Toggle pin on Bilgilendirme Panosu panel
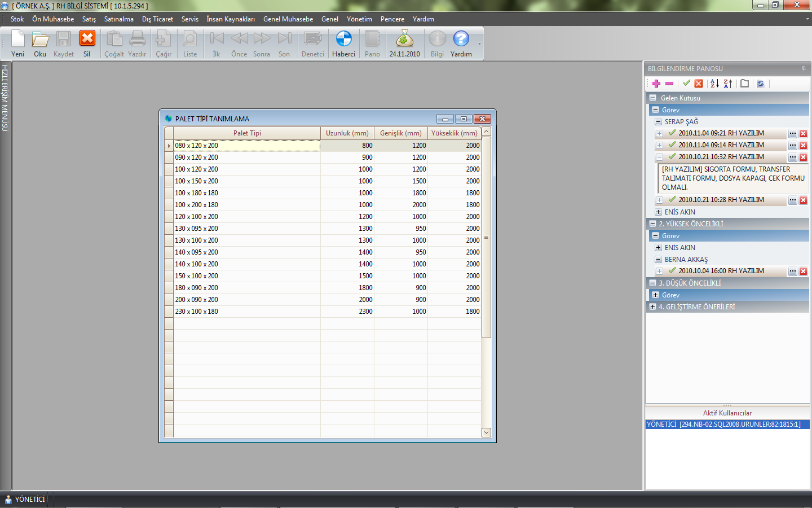The height and width of the screenshot is (508, 812). (804, 68)
